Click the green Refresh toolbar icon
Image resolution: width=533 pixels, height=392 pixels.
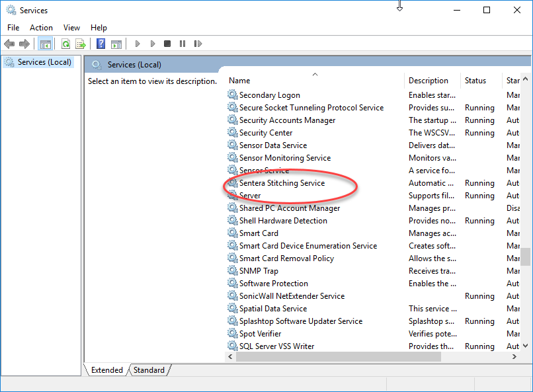coord(65,44)
